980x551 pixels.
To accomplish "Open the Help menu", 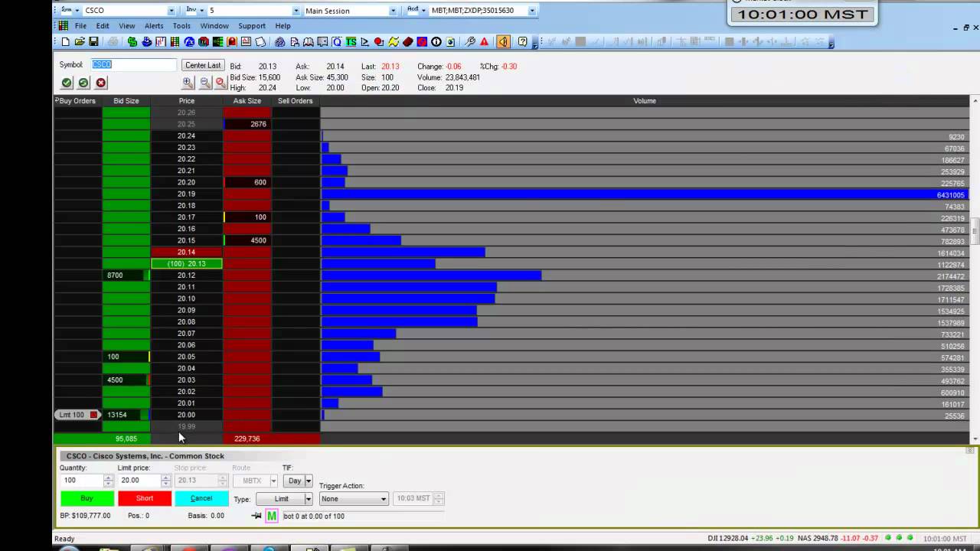I will (283, 26).
